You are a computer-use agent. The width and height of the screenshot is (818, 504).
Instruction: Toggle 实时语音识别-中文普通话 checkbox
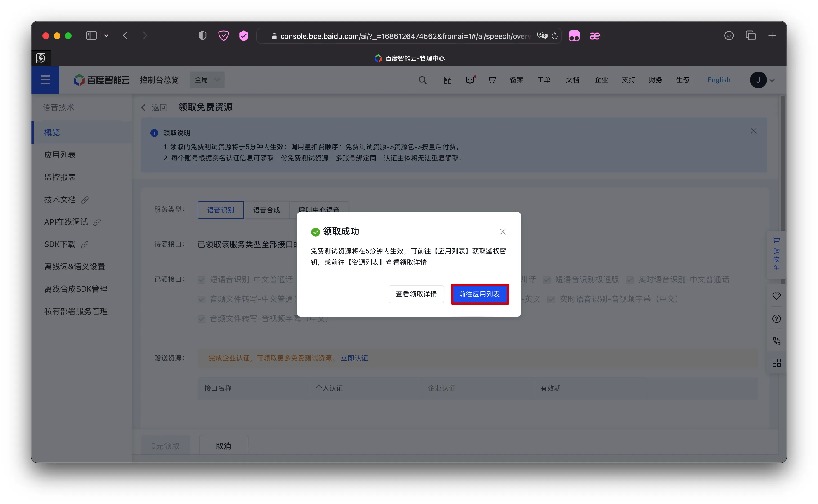pos(630,280)
